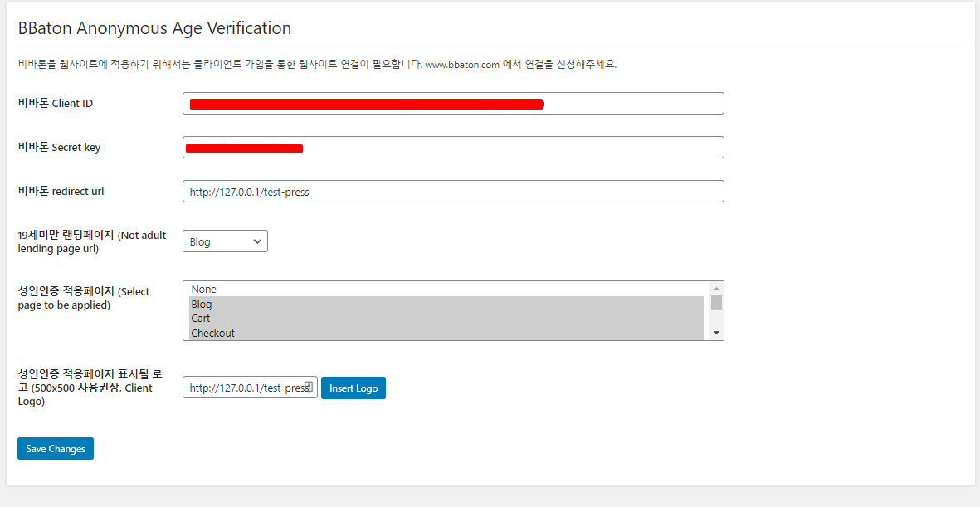Click the 비바톤 redirect url label
This screenshot has height=507, width=980.
pyautogui.click(x=61, y=192)
